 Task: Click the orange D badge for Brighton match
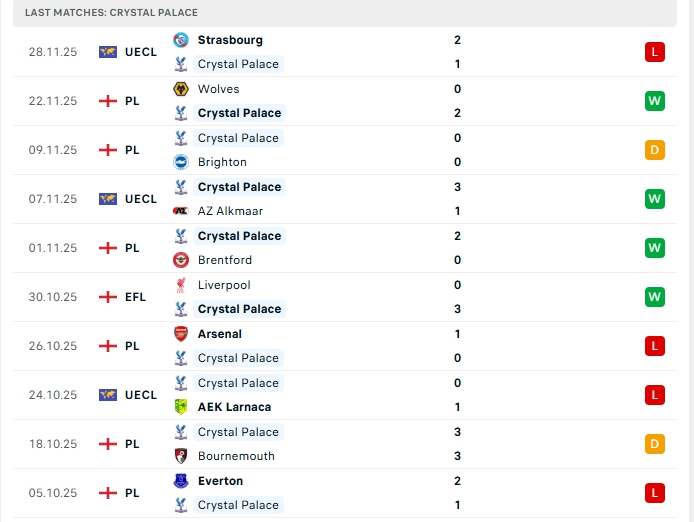(655, 150)
